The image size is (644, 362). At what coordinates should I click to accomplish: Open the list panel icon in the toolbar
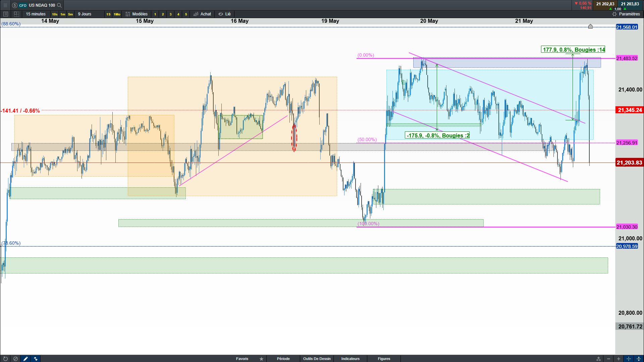(5, 14)
